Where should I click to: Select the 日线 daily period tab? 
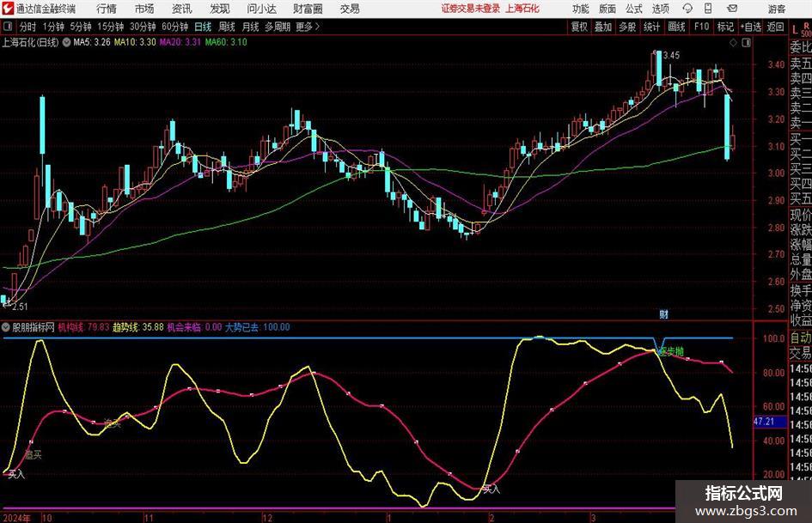click(203, 27)
